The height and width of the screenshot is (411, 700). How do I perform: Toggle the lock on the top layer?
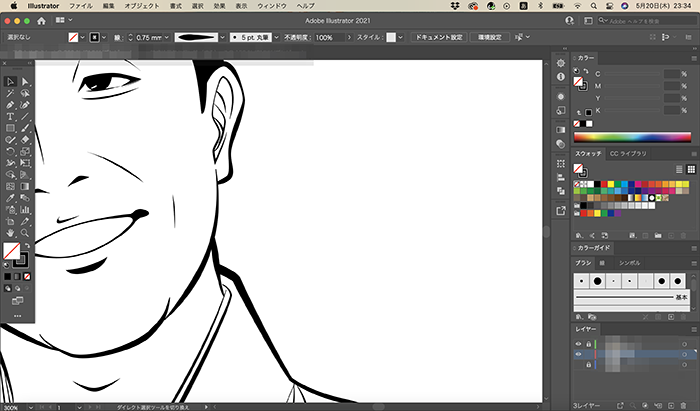[x=588, y=344]
